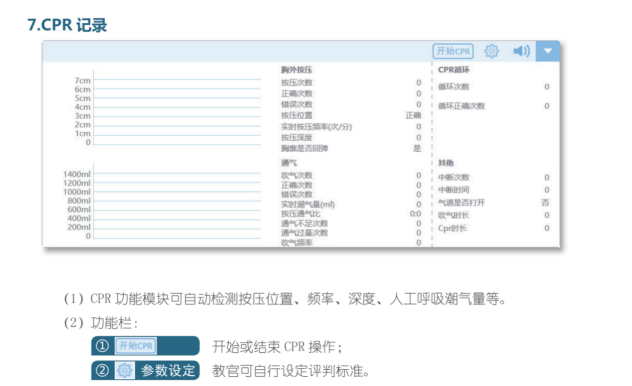Click the 胸外按压 section heading
Screen dimensions: 632x386
click(297, 70)
